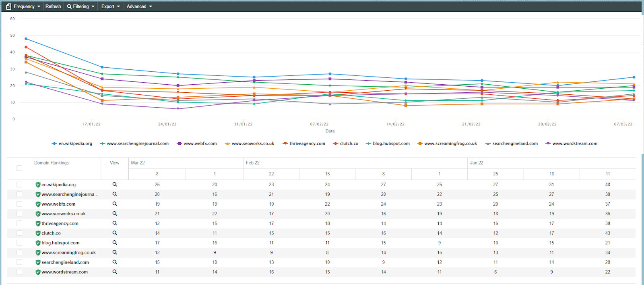This screenshot has height=285, width=644.
Task: Click the Filtering magnifier icon
Action: click(x=69, y=6)
